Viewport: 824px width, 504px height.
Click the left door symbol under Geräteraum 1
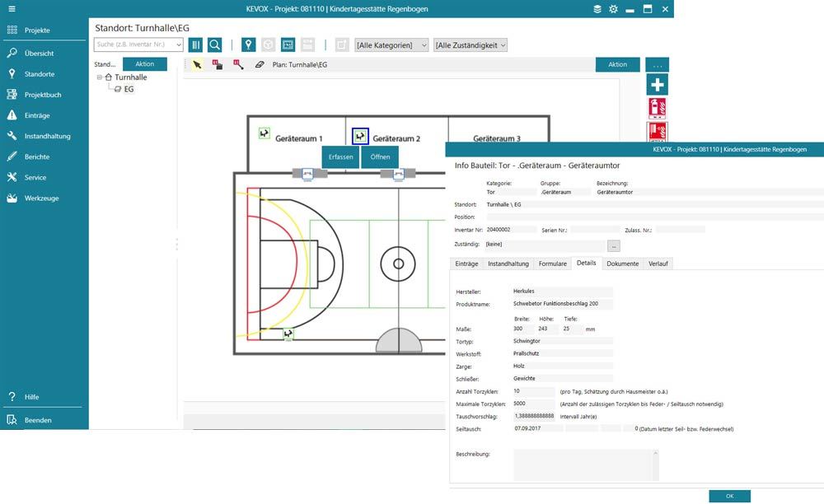[308, 174]
